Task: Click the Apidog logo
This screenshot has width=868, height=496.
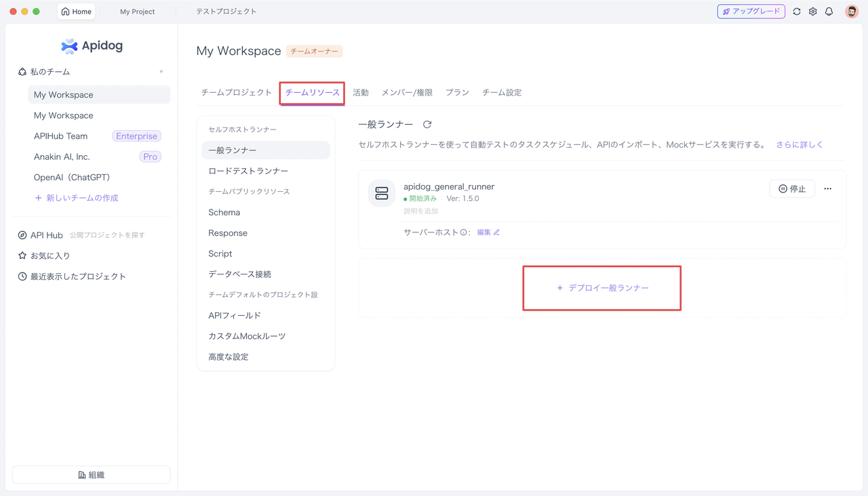Action: point(92,46)
